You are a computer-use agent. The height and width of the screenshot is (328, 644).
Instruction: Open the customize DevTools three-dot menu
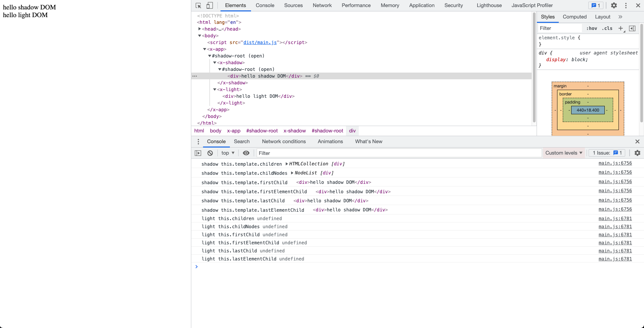pyautogui.click(x=625, y=5)
